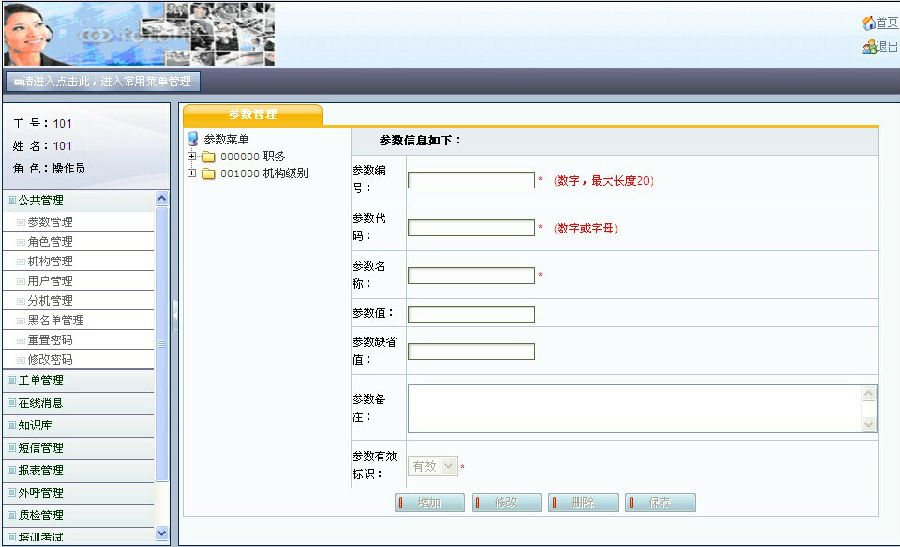This screenshot has width=900, height=547.
Task: Click the sidebar collapse handle
Action: [175, 310]
